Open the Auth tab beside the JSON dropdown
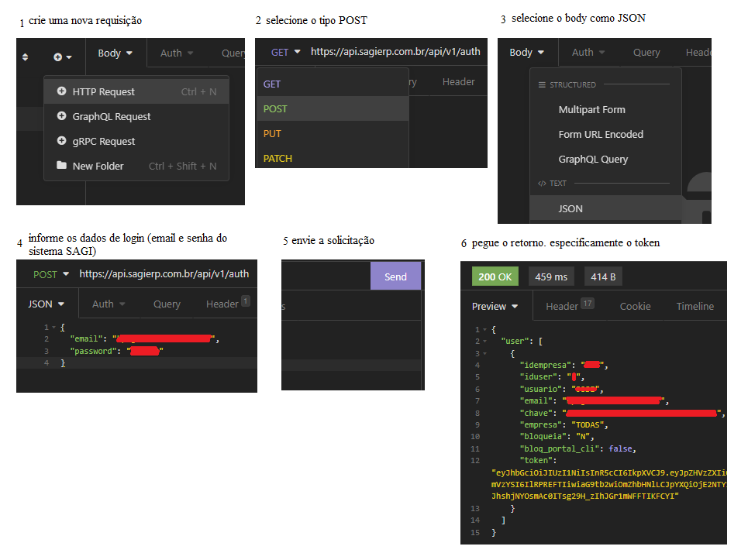Viewport: 748px width, 560px height. [109, 304]
